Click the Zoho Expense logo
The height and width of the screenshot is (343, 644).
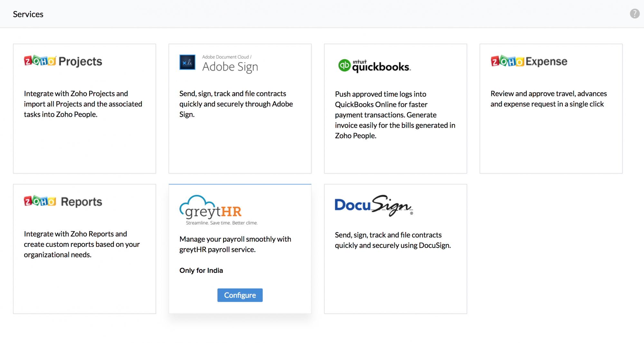(529, 61)
